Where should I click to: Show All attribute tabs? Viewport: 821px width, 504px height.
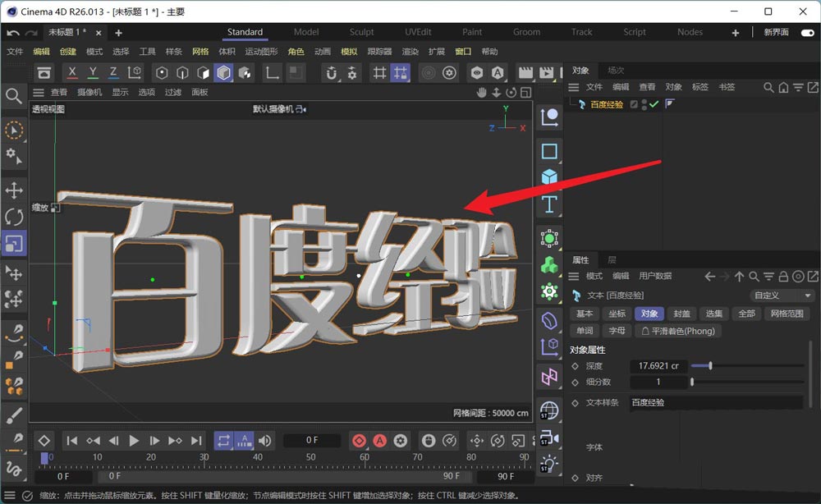pyautogui.click(x=746, y=314)
